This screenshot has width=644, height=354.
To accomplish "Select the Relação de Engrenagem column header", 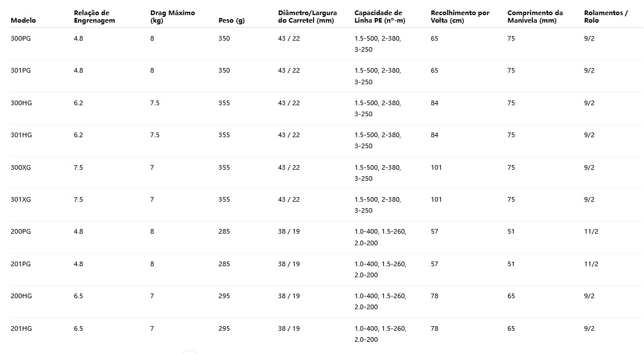I will tap(94, 17).
